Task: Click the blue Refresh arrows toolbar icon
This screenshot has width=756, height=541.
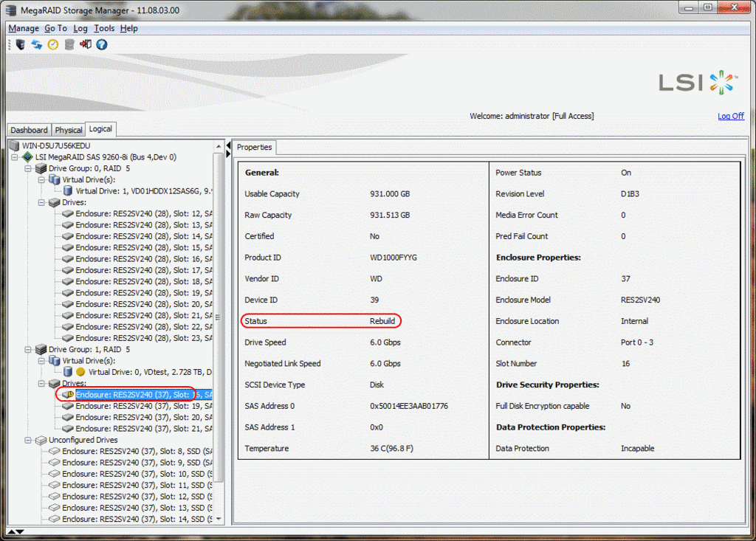Action: click(x=37, y=45)
